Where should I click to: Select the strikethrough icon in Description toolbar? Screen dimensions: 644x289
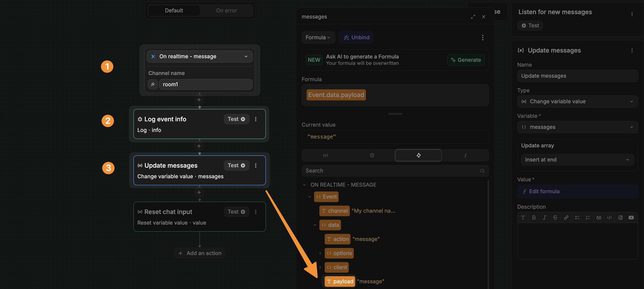pyautogui.click(x=555, y=218)
